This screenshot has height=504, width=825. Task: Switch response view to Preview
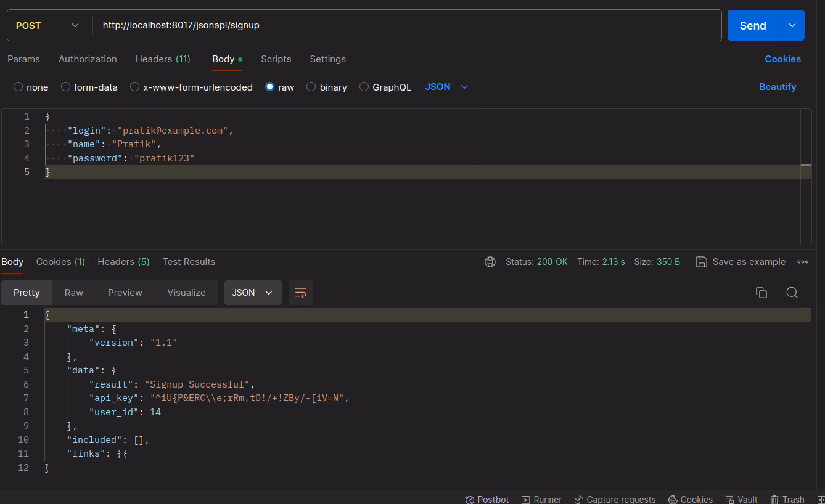pyautogui.click(x=125, y=293)
